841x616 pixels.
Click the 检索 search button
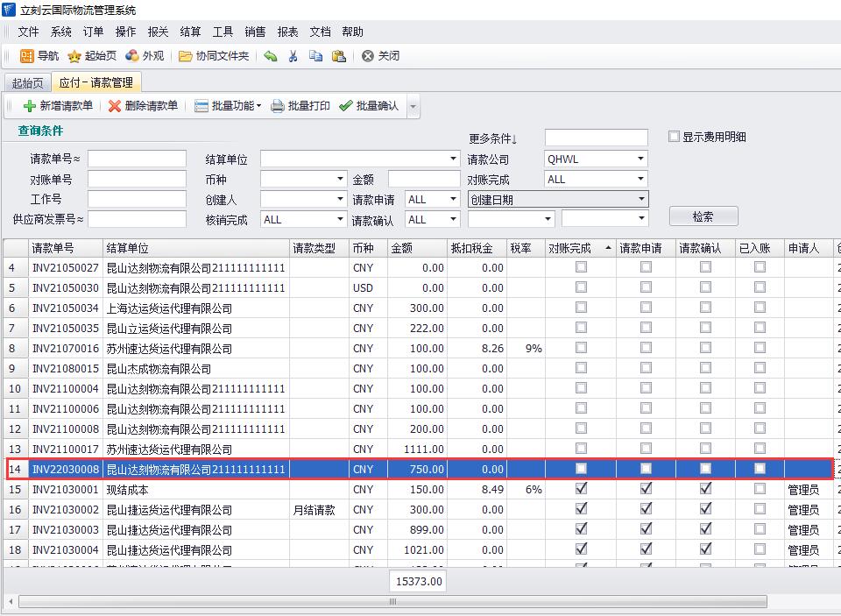(x=703, y=216)
